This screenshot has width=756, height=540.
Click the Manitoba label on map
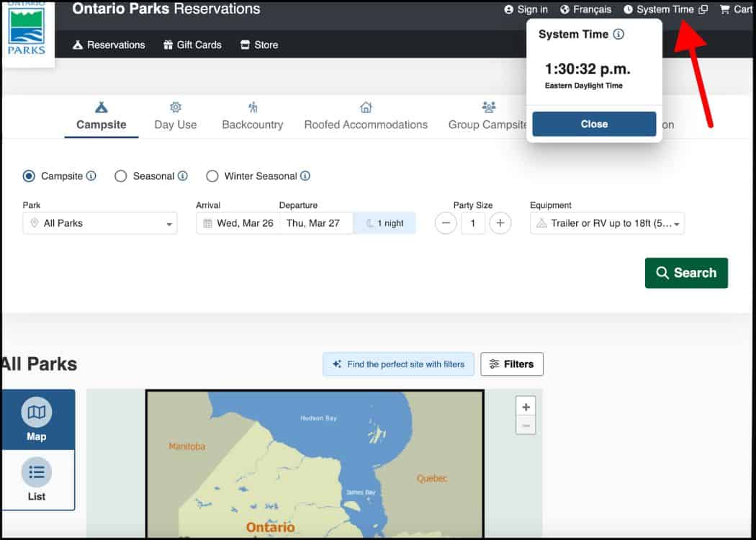(187, 446)
